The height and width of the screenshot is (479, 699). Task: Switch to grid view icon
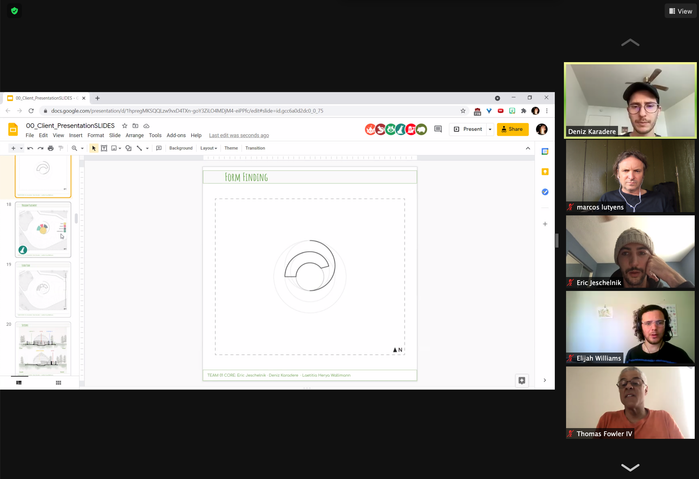(x=58, y=383)
